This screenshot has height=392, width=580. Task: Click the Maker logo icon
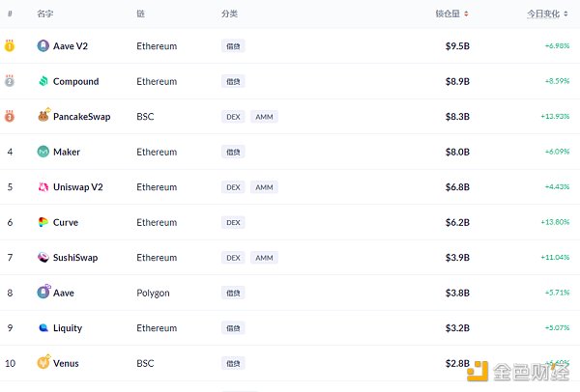43,152
